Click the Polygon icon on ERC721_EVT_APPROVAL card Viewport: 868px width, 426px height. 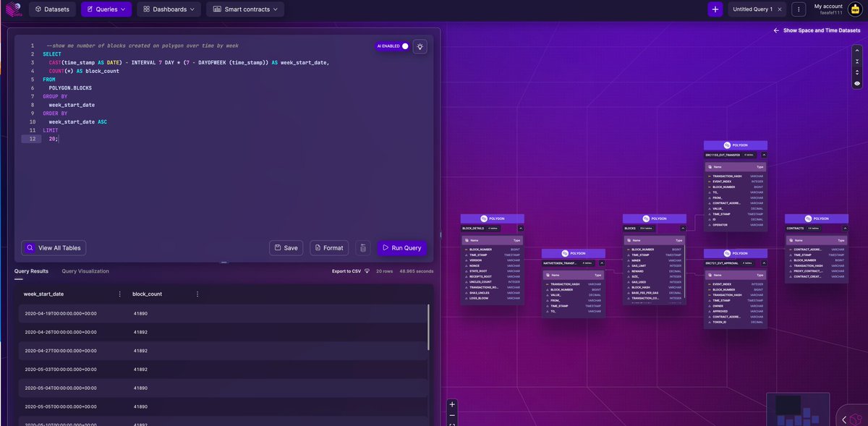click(728, 254)
